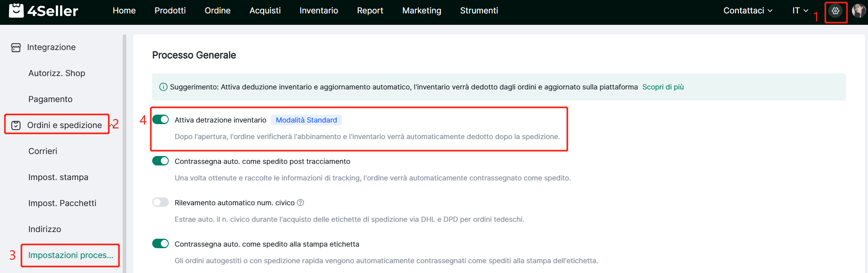Click the 4Seller logo
The image size is (868, 273).
(44, 11)
